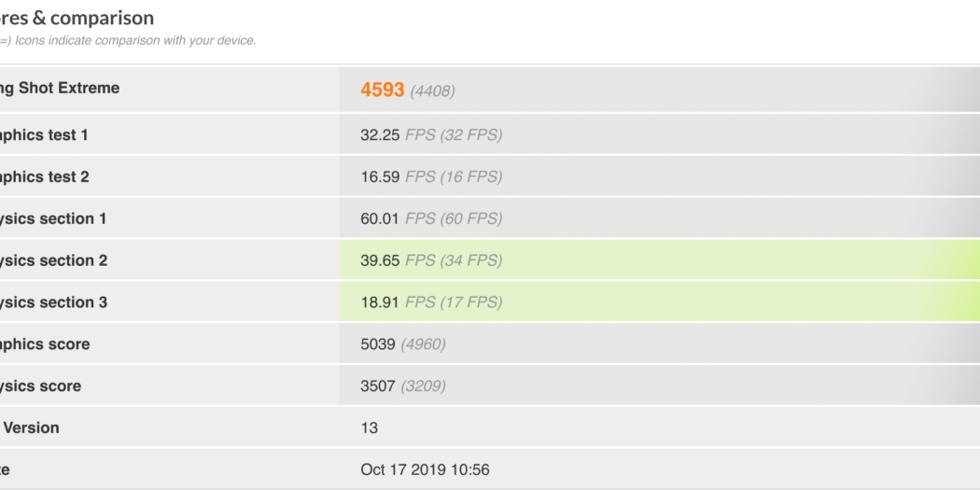This screenshot has width=980, height=490.
Task: Click the 5039 graphics score value
Action: point(379,344)
